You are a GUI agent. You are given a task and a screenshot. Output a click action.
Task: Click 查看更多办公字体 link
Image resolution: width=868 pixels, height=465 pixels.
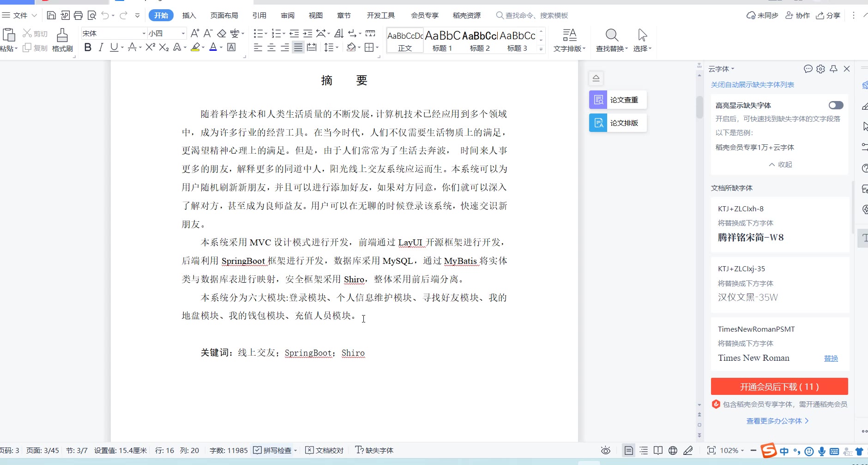coord(778,421)
